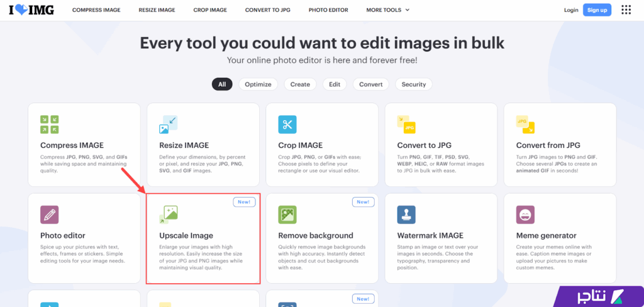Open CONVERT TO JPG in navigation bar
Viewport: 644px width, 307px height.
point(268,10)
